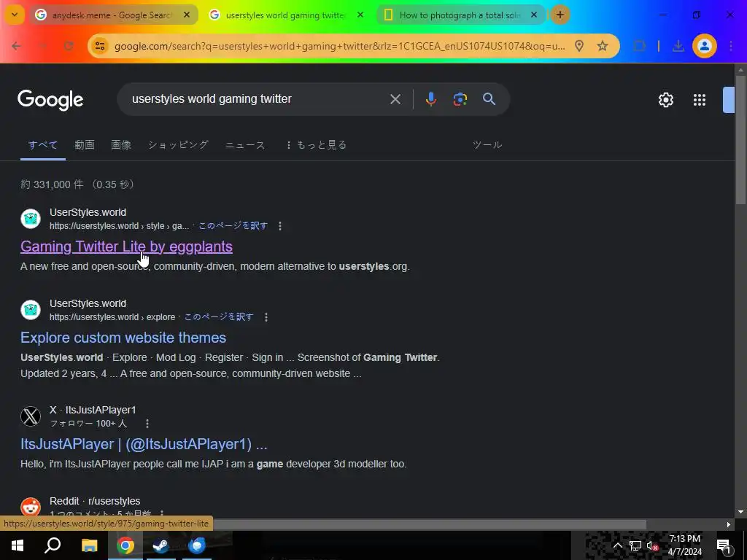Open the Google apps grid

[x=700, y=100]
